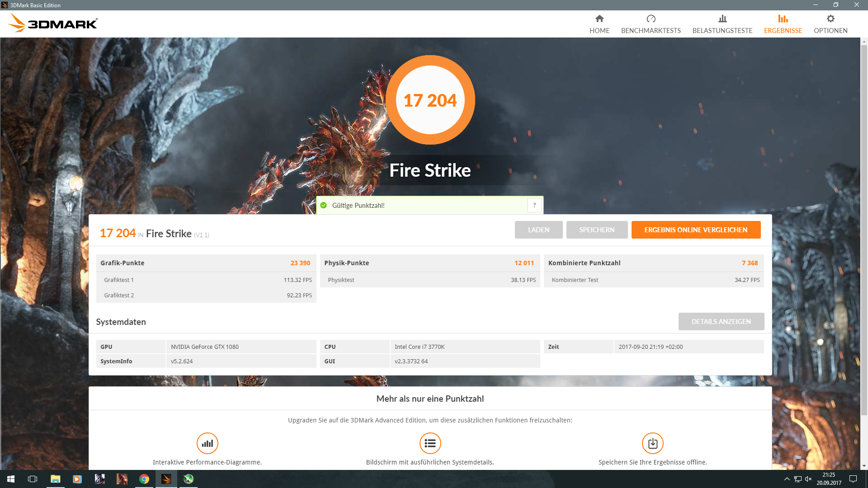This screenshot has width=868, height=488.
Task: Switch to the Ergebnisse tab
Action: [x=783, y=24]
